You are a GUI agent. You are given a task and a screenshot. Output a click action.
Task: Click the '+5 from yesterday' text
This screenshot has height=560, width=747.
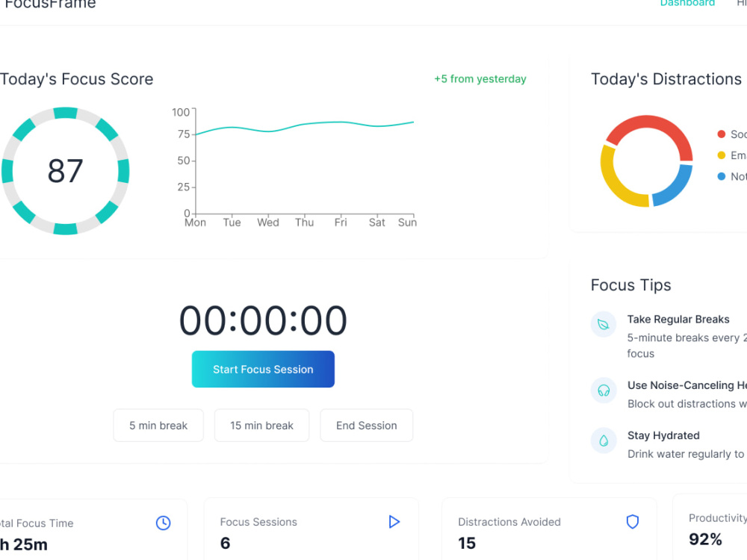pos(480,78)
